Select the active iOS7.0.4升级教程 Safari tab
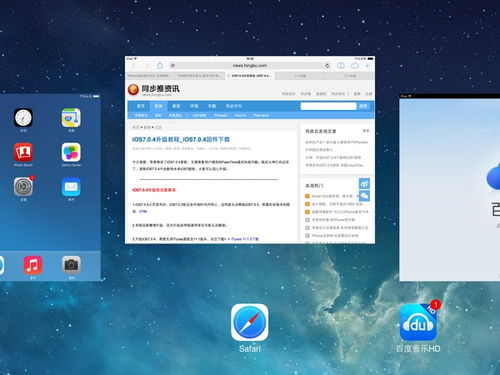This screenshot has width=500, height=375. pyautogui.click(x=250, y=76)
